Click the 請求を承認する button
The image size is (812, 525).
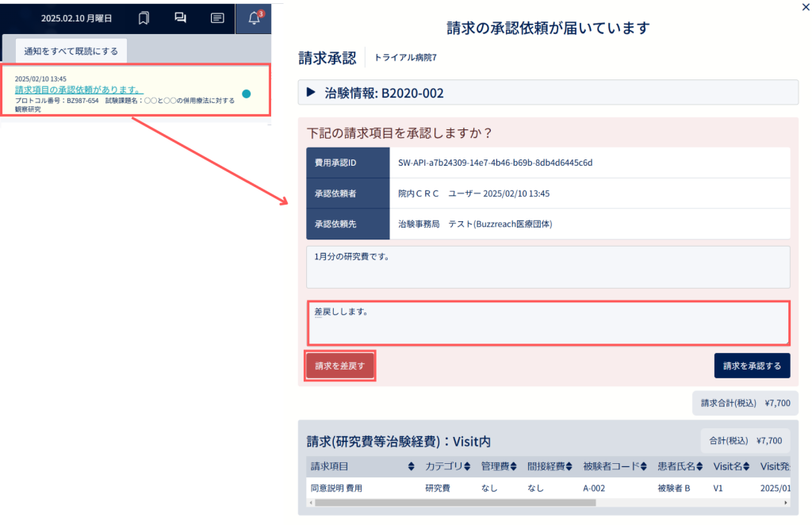[x=752, y=366]
